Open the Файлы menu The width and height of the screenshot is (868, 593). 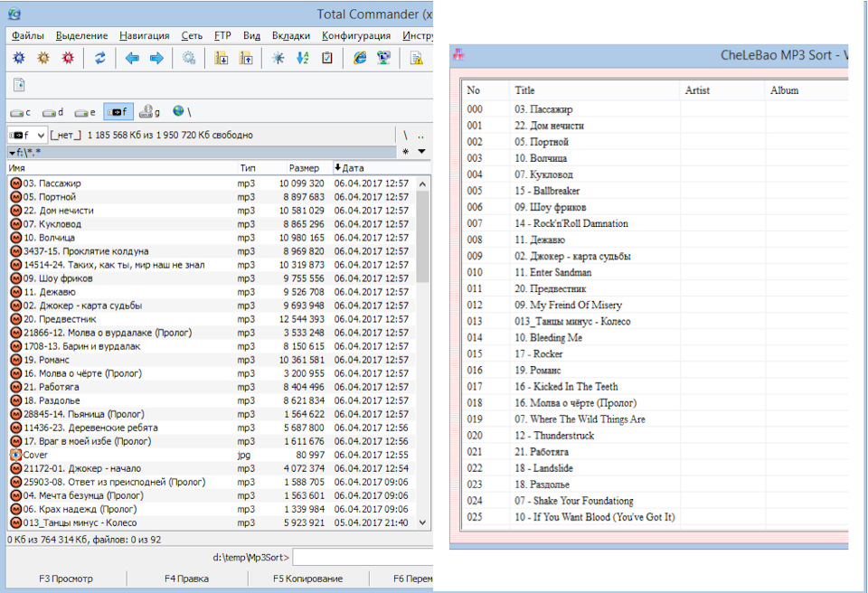[x=28, y=35]
